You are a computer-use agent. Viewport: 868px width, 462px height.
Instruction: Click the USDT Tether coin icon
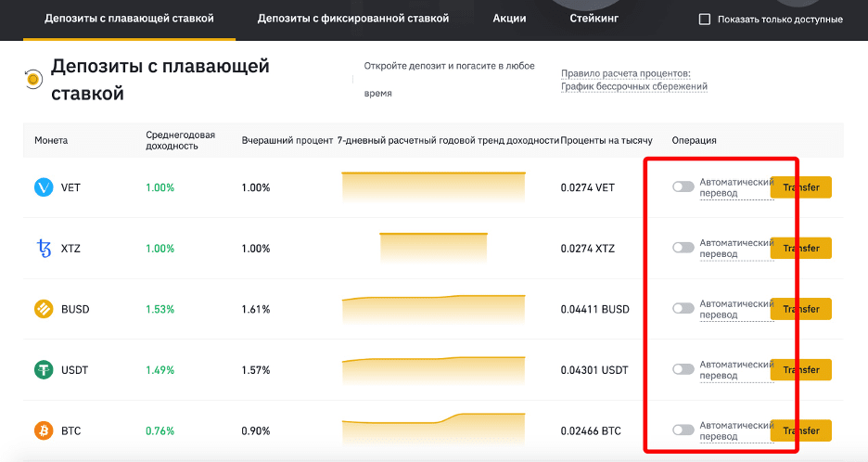tap(44, 369)
